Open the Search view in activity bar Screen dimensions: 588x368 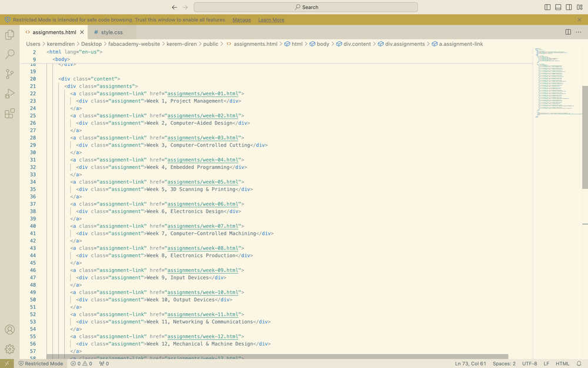click(10, 54)
